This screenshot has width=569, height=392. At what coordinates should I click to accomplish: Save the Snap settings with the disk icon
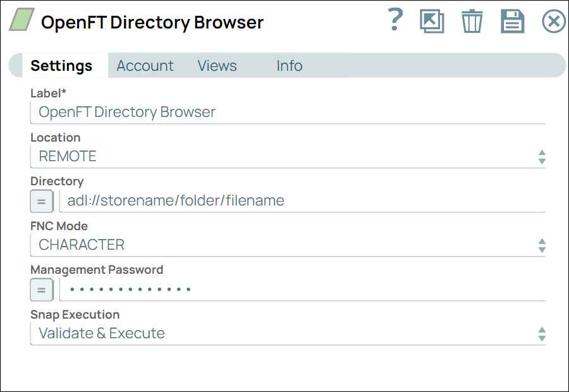(513, 21)
